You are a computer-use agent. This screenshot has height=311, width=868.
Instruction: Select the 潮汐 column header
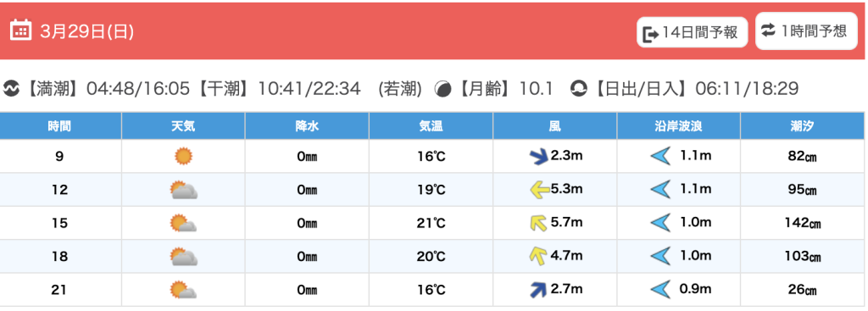click(802, 126)
